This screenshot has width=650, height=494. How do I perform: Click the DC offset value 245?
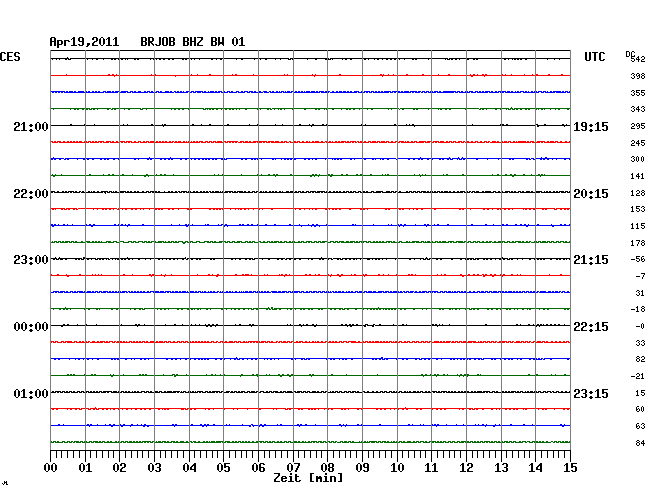[638, 143]
